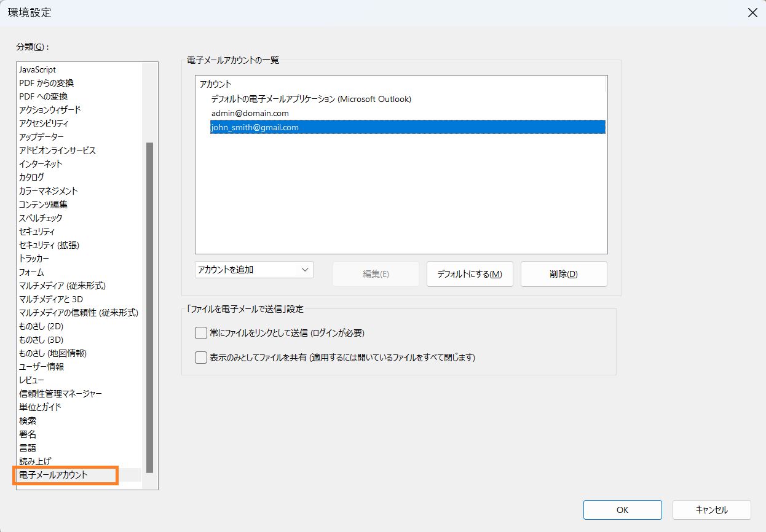766x532 pixels.
Task: Check 表示のみとしてファイルを共有 option
Action: click(x=200, y=358)
